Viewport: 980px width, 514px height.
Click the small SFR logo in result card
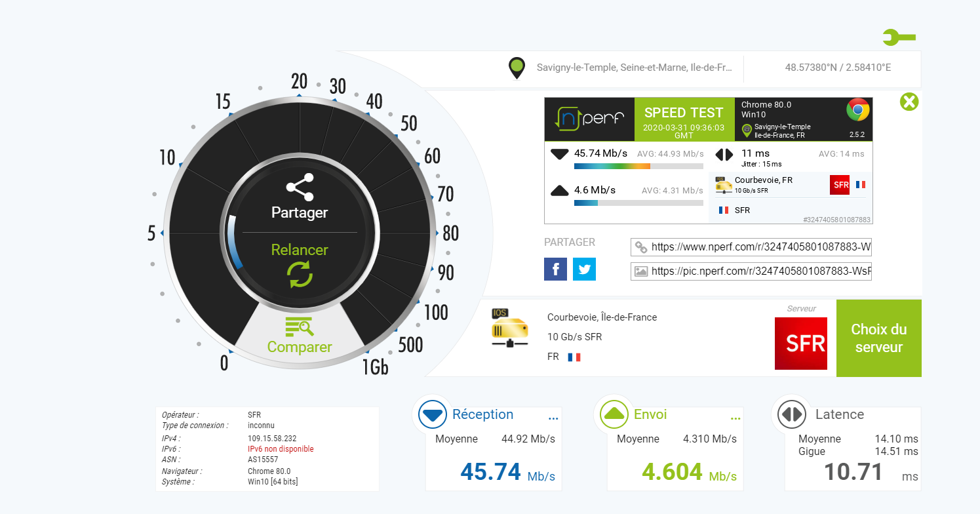click(840, 185)
